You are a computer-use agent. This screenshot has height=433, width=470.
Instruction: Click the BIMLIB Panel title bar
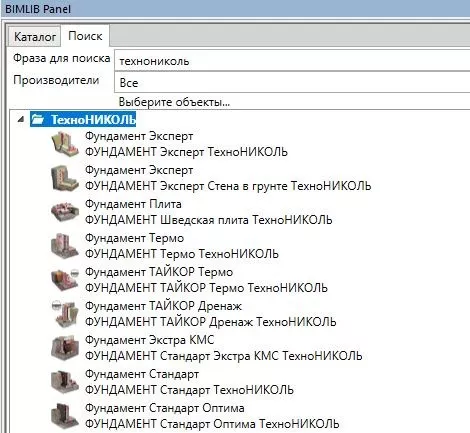click(x=235, y=9)
